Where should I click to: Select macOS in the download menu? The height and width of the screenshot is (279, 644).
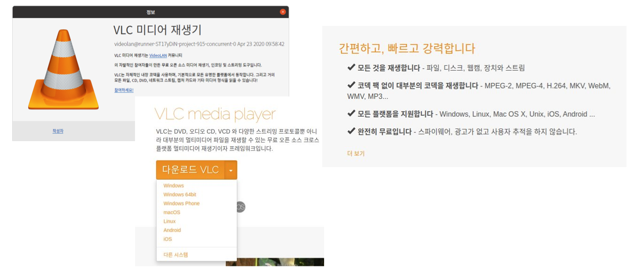(x=172, y=212)
